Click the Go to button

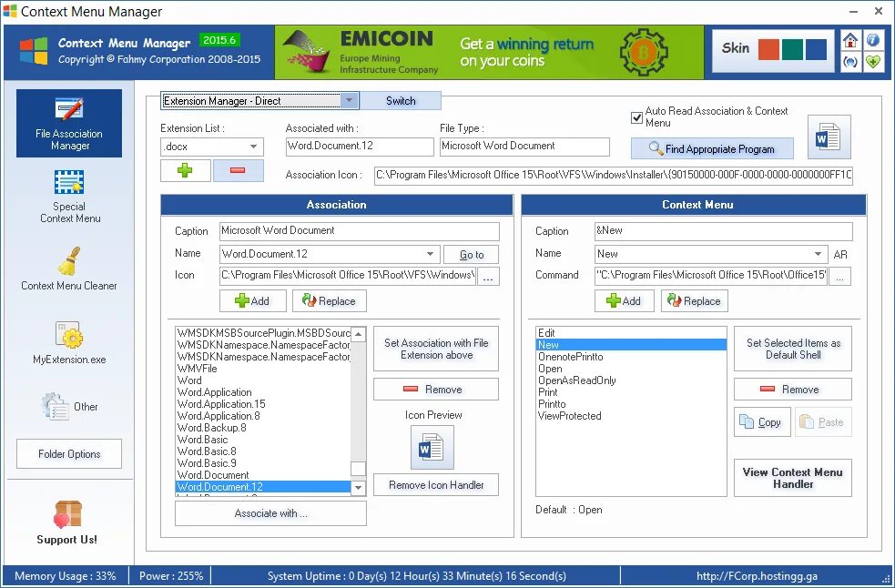[472, 255]
